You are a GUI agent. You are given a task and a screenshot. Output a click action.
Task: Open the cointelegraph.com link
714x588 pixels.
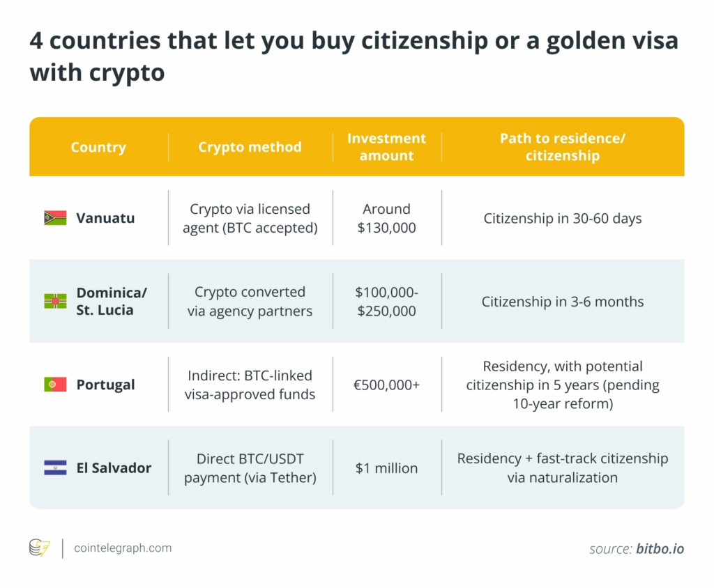coord(123,548)
